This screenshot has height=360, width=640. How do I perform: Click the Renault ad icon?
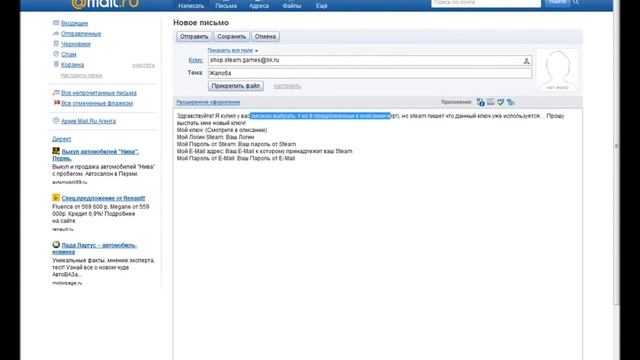point(56,198)
